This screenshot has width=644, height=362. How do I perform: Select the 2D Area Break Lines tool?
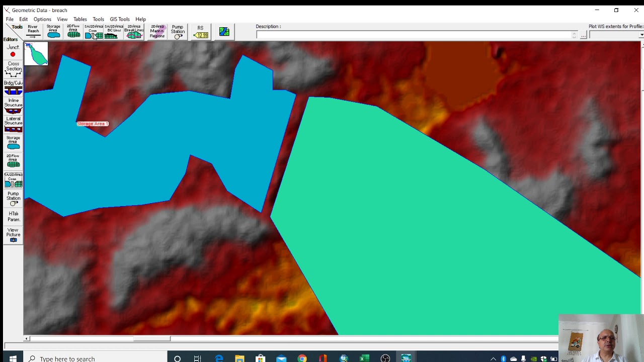(x=134, y=31)
